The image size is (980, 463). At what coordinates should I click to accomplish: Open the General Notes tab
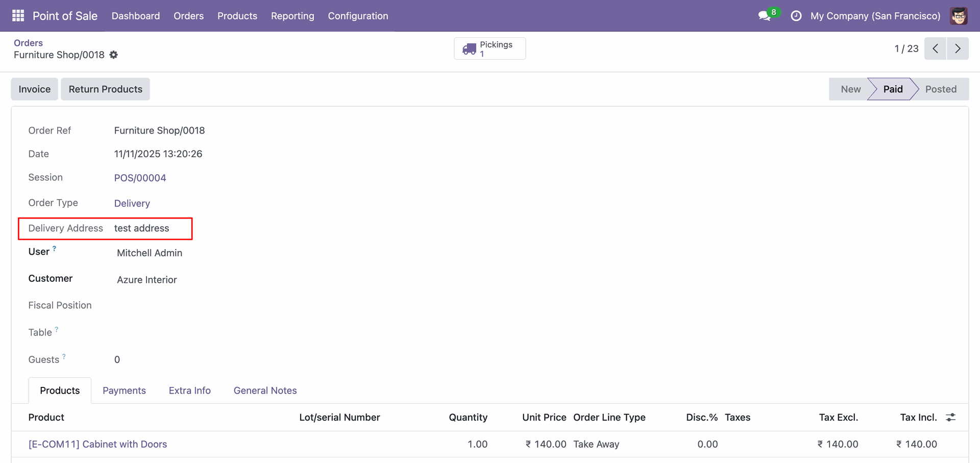point(265,391)
